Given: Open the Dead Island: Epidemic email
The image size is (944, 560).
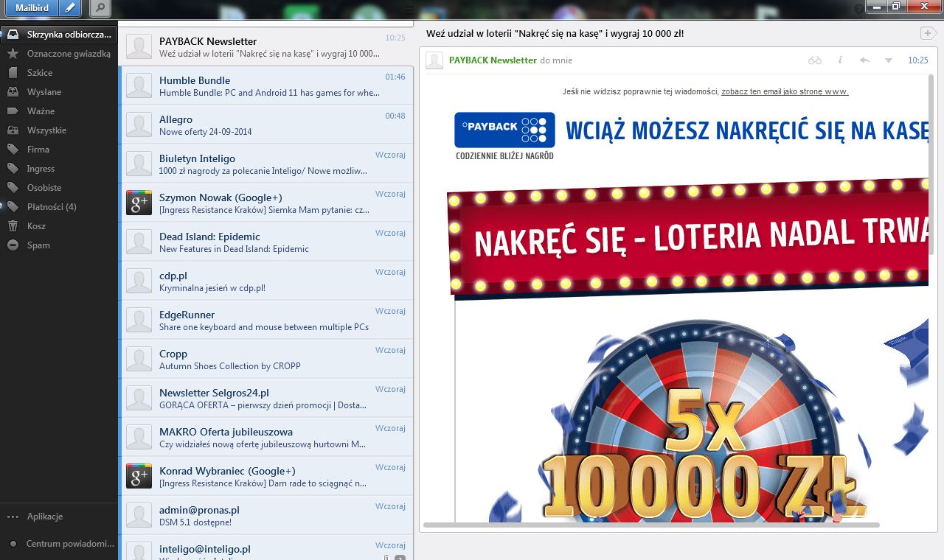Looking at the screenshot, I should pos(266,242).
